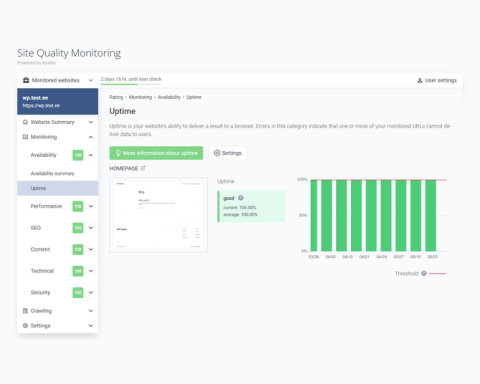Click the 'current: 100.00%' value
This screenshot has height=384, width=480.
(240, 207)
